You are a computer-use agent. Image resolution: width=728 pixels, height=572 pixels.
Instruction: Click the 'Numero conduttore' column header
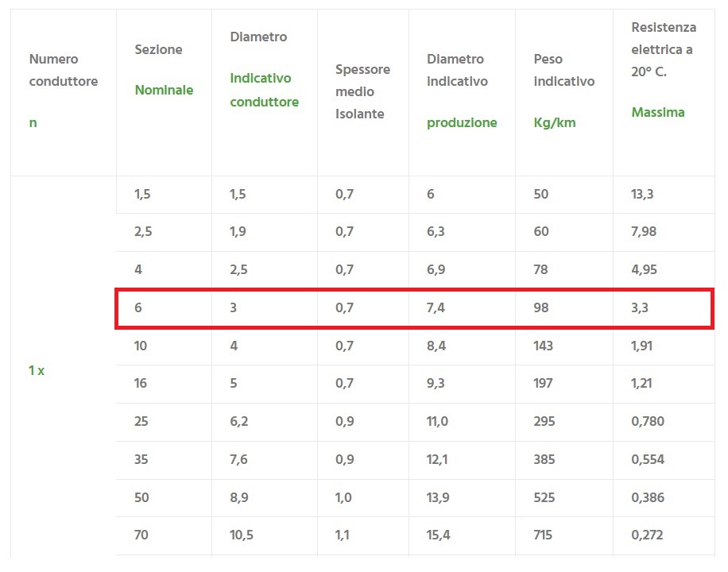click(x=64, y=91)
